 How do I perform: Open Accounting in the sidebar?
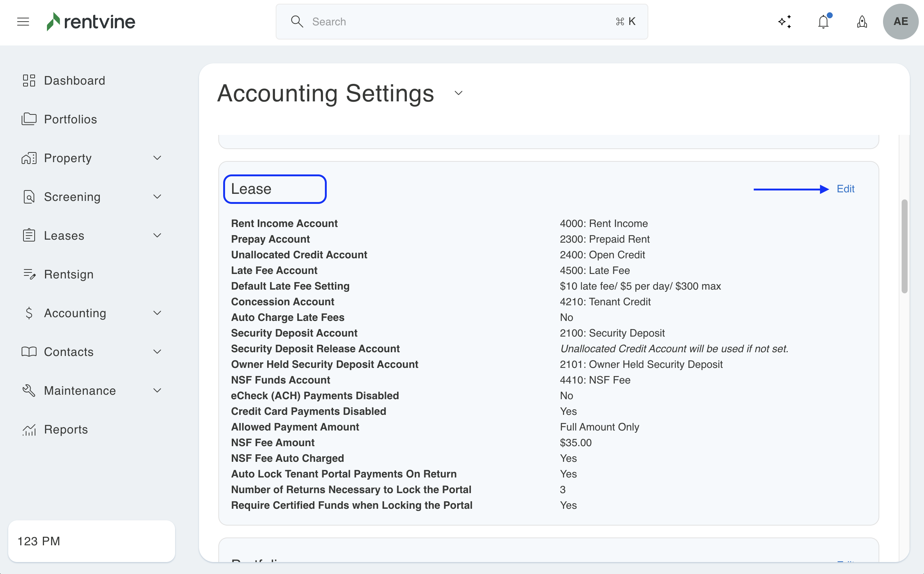[75, 313]
